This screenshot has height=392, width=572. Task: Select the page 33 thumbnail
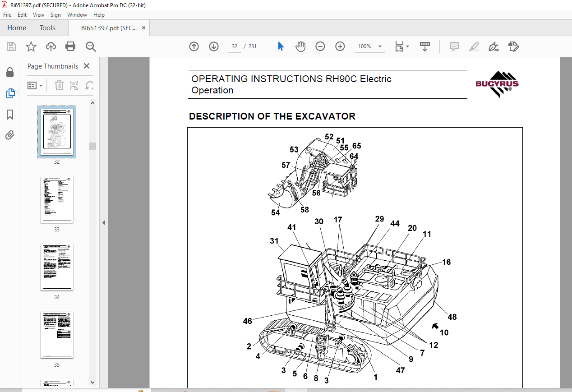(x=57, y=199)
